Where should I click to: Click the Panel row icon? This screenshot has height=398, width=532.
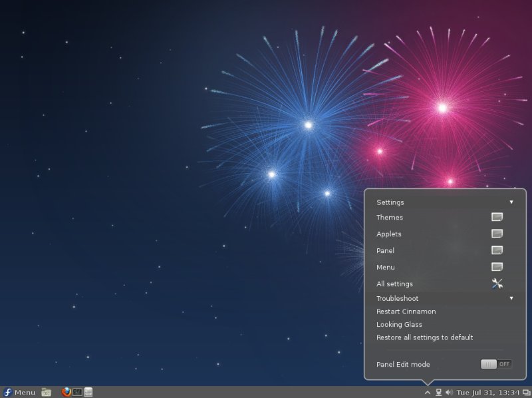[497, 250]
